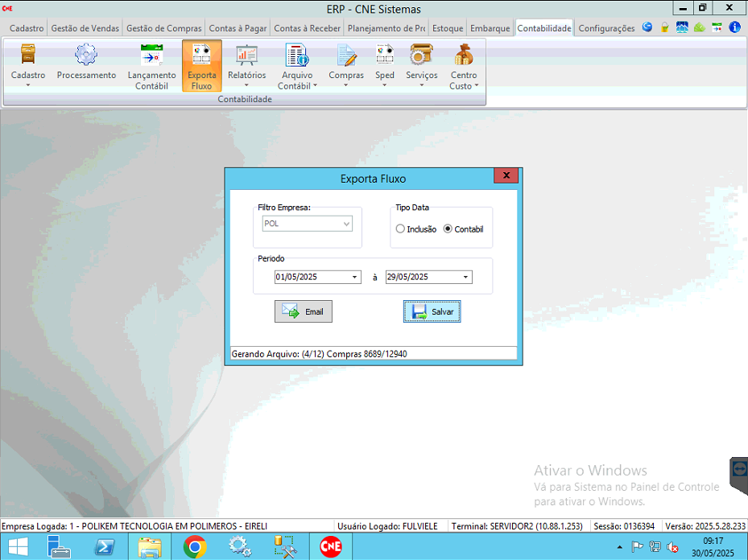The image size is (748, 560).
Task: Open the end date 29/05/2025 dropdown
Action: tap(465, 278)
